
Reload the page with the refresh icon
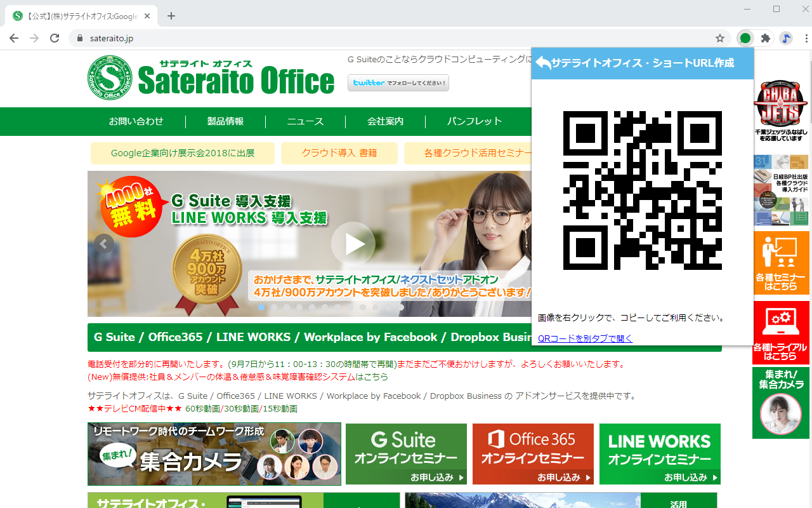pyautogui.click(x=55, y=38)
